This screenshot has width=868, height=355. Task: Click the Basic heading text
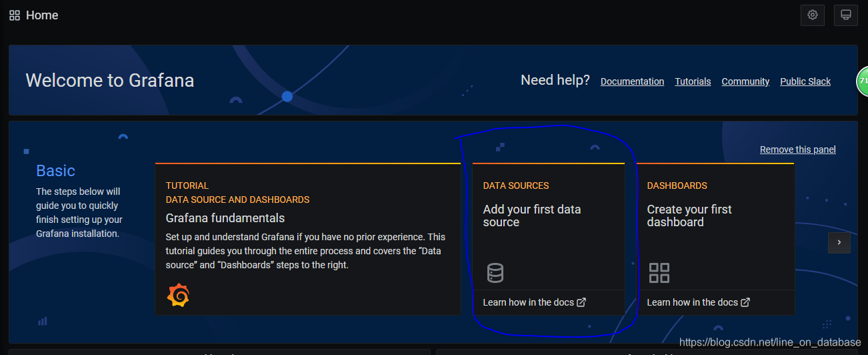tap(56, 171)
